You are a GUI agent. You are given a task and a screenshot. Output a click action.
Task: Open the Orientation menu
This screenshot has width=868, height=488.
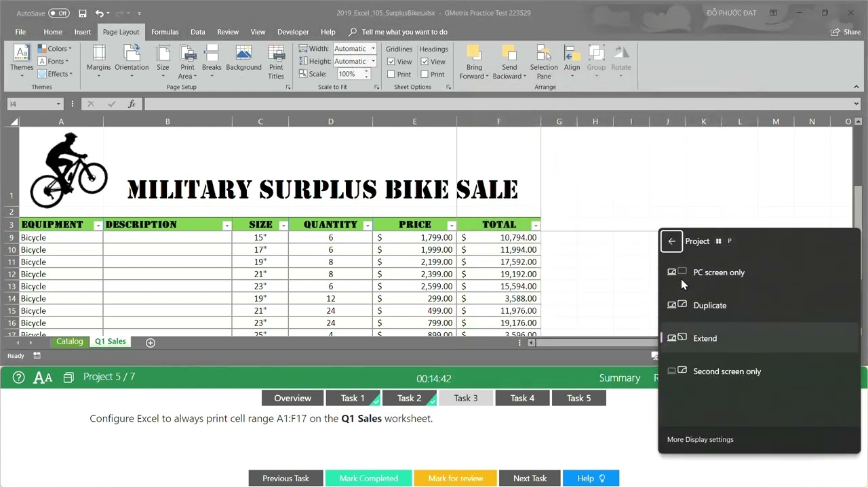(x=132, y=62)
